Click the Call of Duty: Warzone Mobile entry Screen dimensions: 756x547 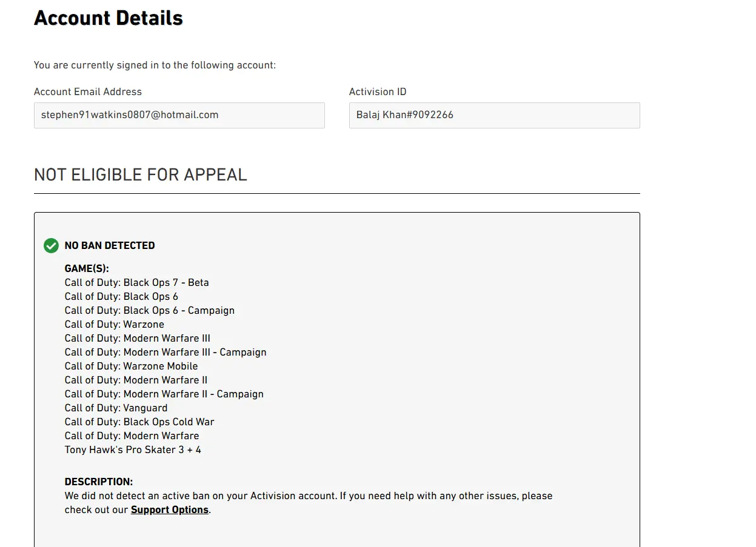click(131, 366)
